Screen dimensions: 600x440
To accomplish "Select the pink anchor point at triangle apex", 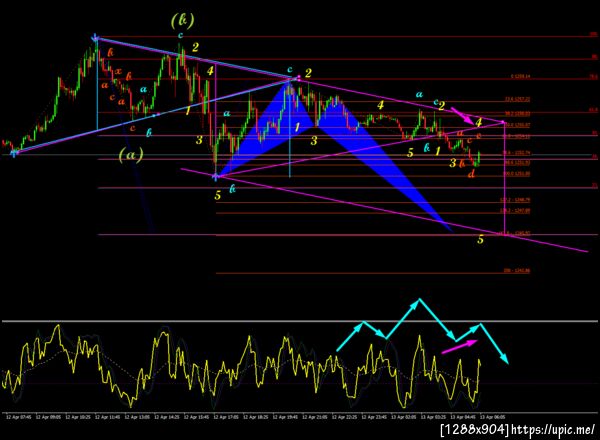I will [298, 78].
